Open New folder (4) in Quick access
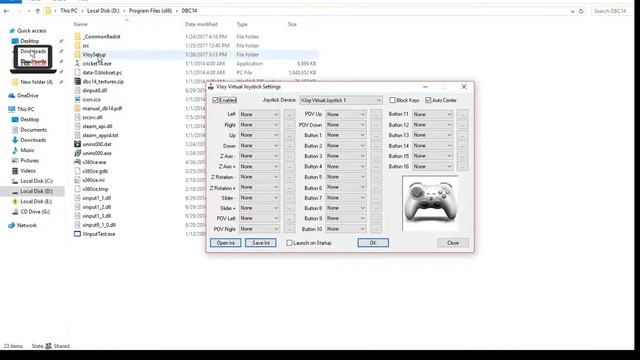This screenshot has height=360, width=640. [x=36, y=82]
